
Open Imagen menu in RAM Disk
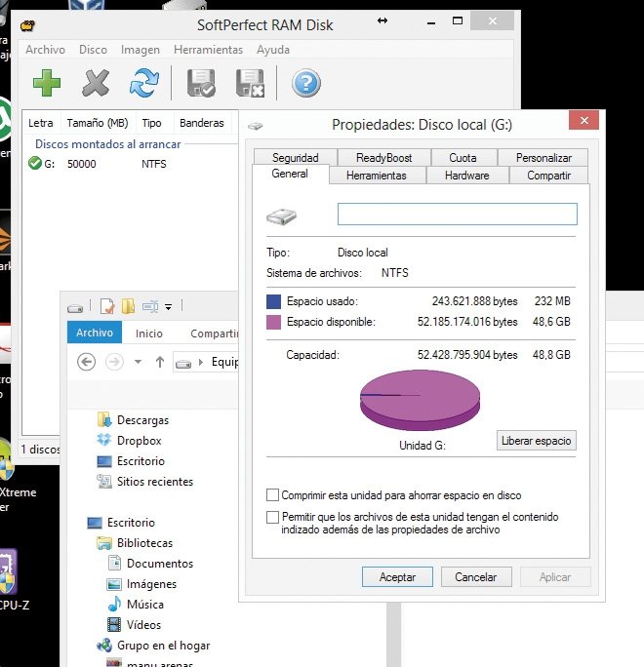(141, 50)
